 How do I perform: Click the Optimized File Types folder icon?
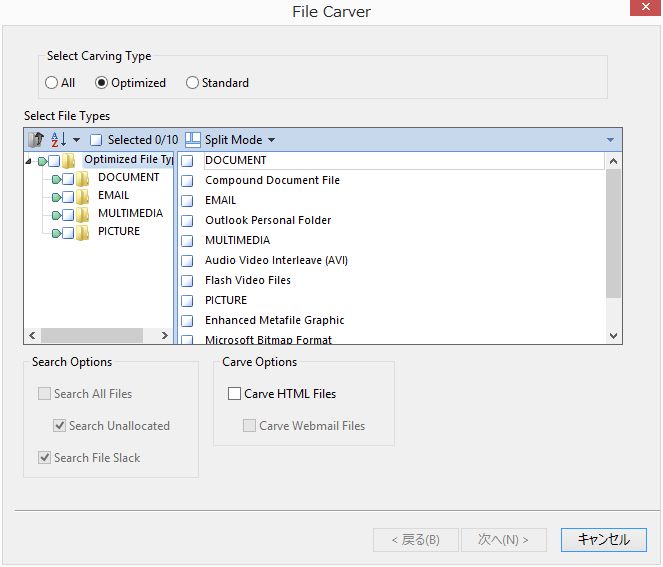click(x=68, y=161)
